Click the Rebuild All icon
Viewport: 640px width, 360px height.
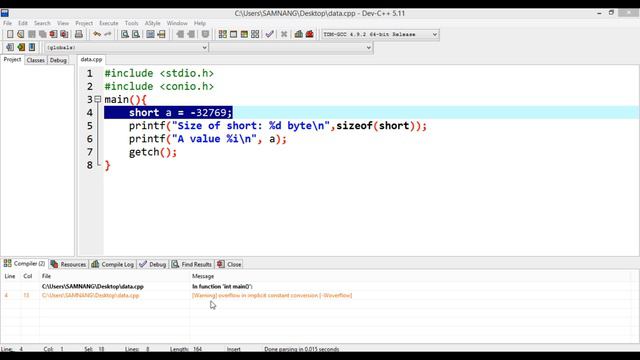click(255, 34)
